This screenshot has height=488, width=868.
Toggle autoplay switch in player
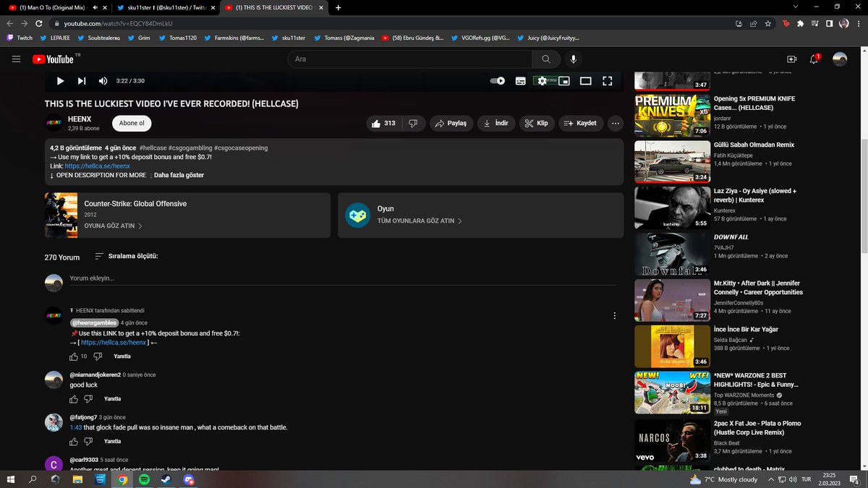coord(498,81)
